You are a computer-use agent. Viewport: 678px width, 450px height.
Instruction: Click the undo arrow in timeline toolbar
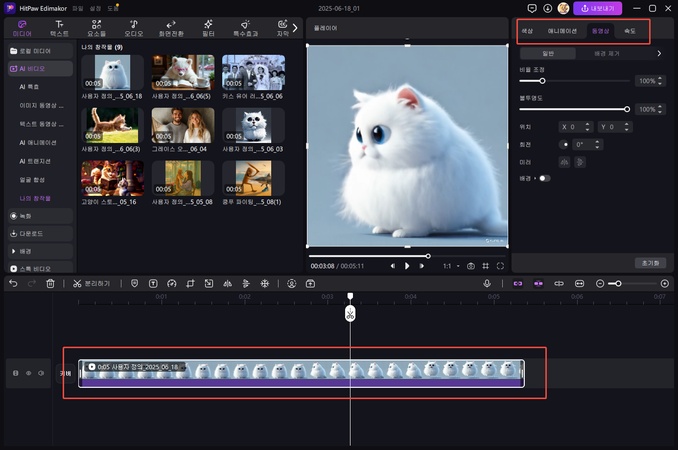[13, 284]
